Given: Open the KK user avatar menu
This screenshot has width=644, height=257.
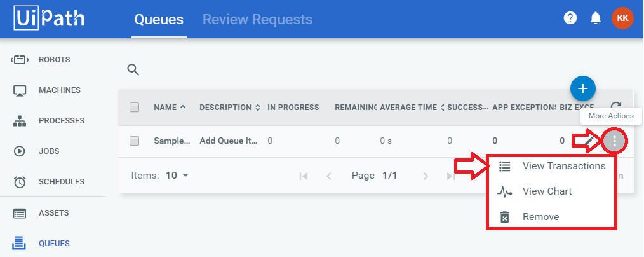Looking at the screenshot, I should [x=622, y=18].
